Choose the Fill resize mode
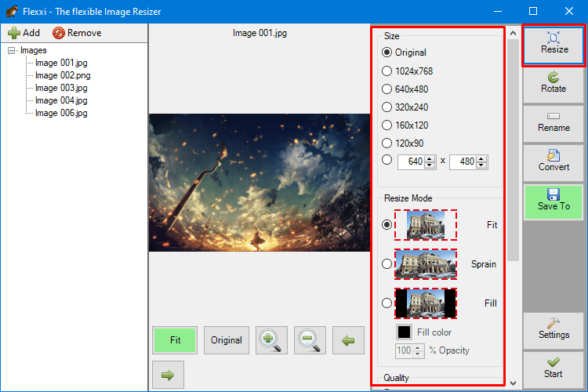This screenshot has width=588, height=392. pos(387,303)
